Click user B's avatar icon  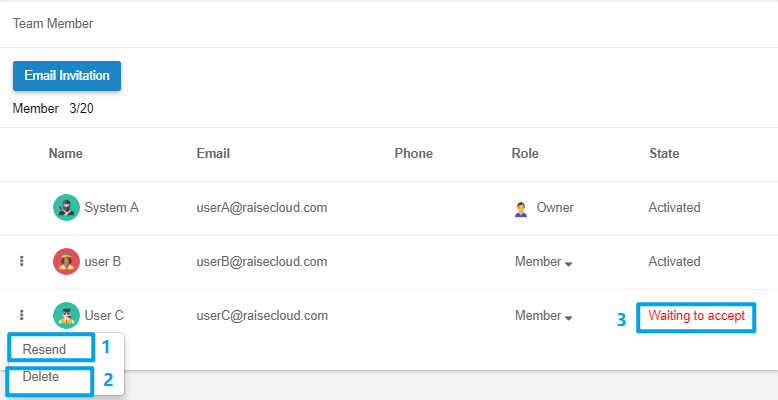tap(66, 262)
